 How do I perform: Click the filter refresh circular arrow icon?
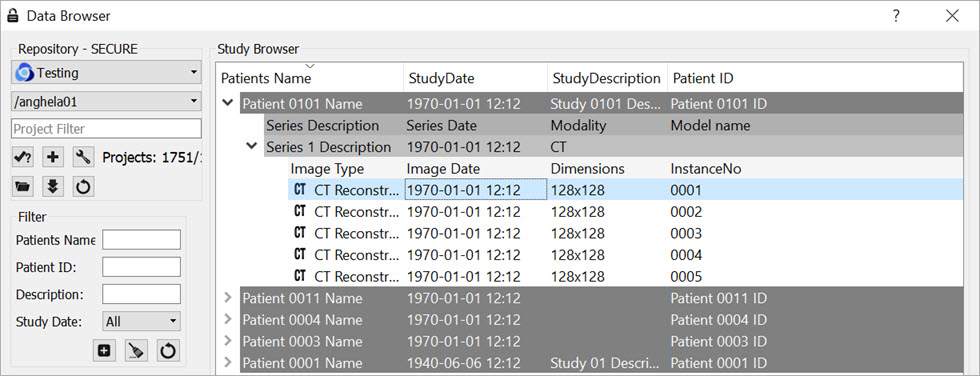[167, 351]
